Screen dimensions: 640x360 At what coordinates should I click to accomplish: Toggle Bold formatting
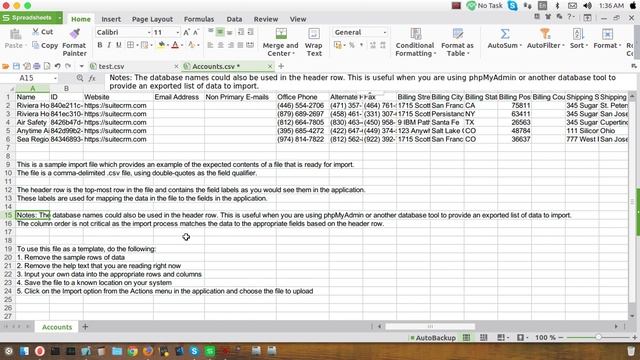coord(100,45)
